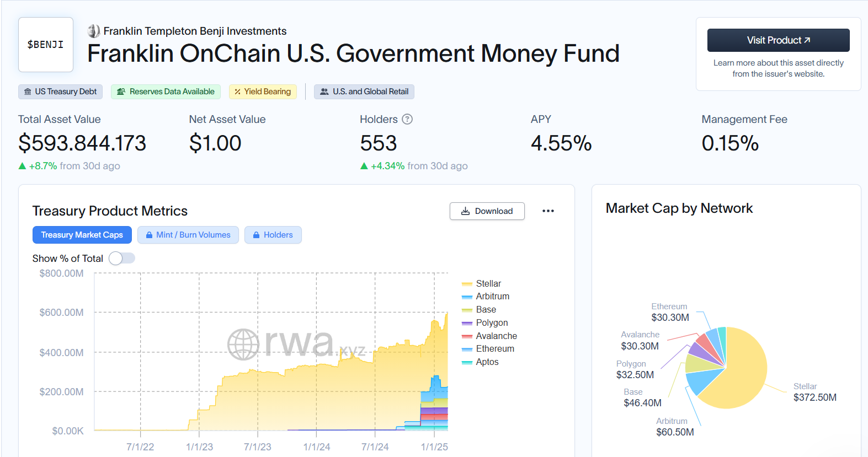Screen dimensions: 868x457
Task: Open the three-dots chart options menu
Action: (x=548, y=211)
